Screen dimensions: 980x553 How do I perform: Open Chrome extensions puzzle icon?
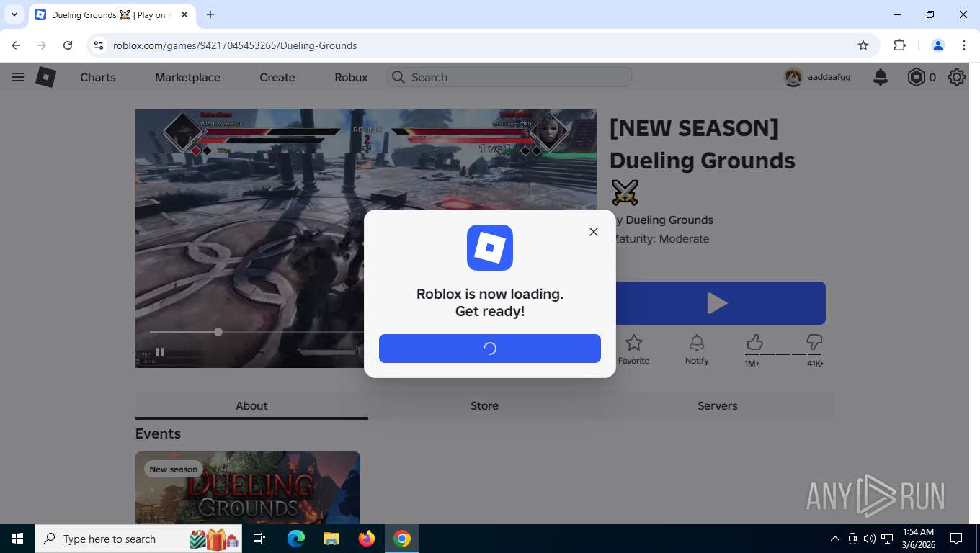(899, 45)
